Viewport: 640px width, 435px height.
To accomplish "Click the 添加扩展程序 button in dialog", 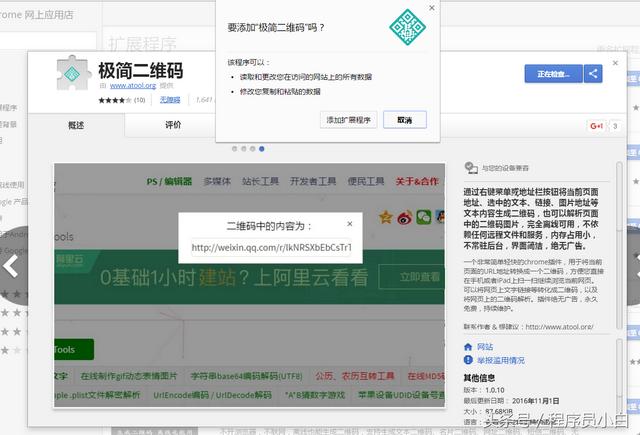I will [x=348, y=120].
